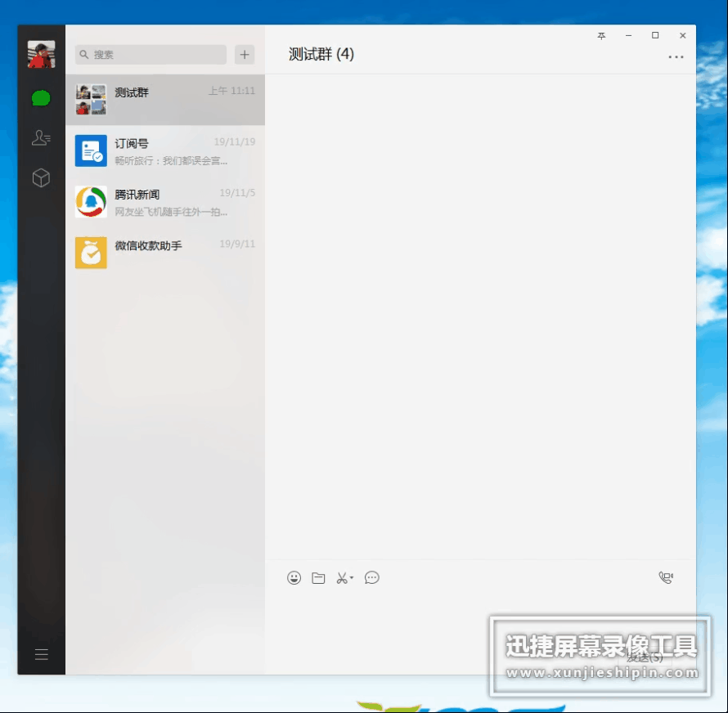Click the 畅听旅行 message preview

click(x=171, y=160)
